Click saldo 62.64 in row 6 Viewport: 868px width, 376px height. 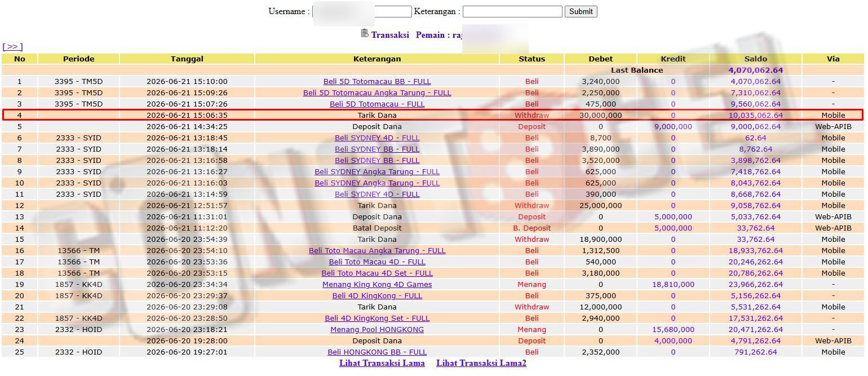[756, 138]
